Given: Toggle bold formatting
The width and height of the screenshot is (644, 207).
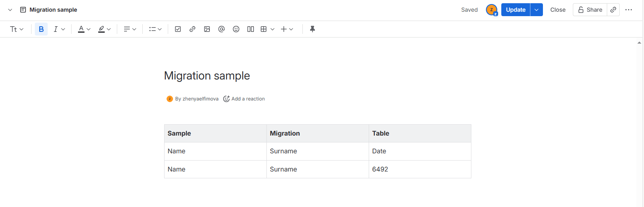Looking at the screenshot, I should click(41, 29).
